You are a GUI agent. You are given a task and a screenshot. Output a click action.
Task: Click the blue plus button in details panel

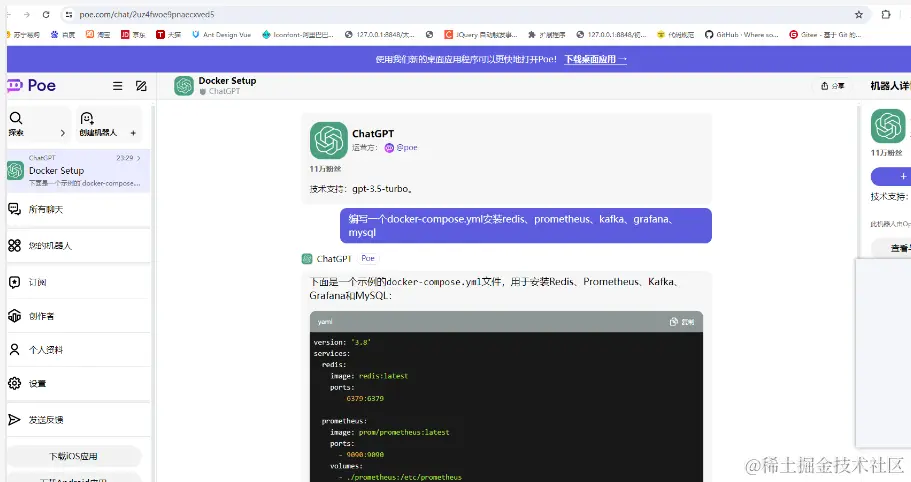[891, 177]
